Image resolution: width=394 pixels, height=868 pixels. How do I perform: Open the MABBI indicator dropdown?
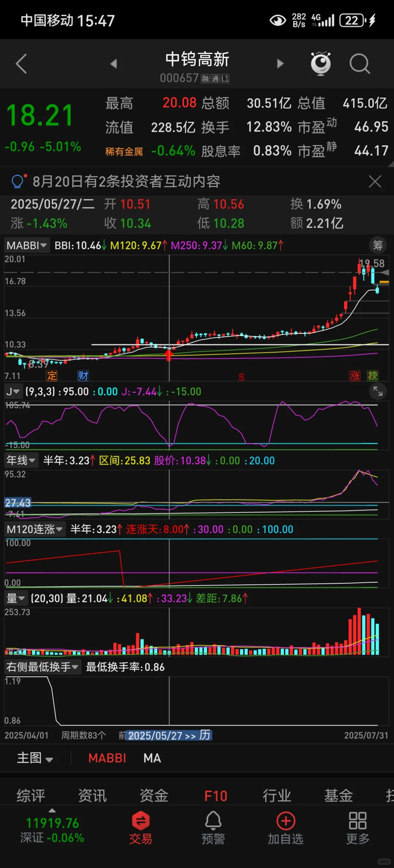27,245
